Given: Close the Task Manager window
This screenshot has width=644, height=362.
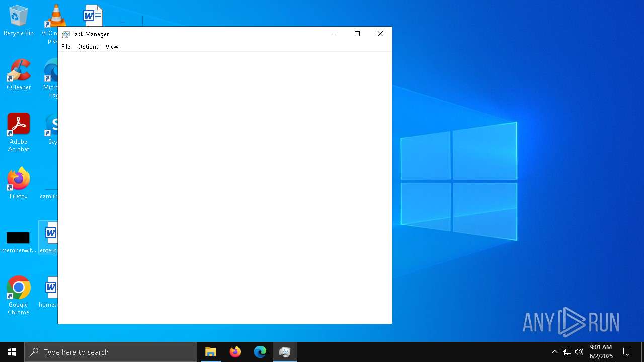Looking at the screenshot, I should click(x=380, y=34).
